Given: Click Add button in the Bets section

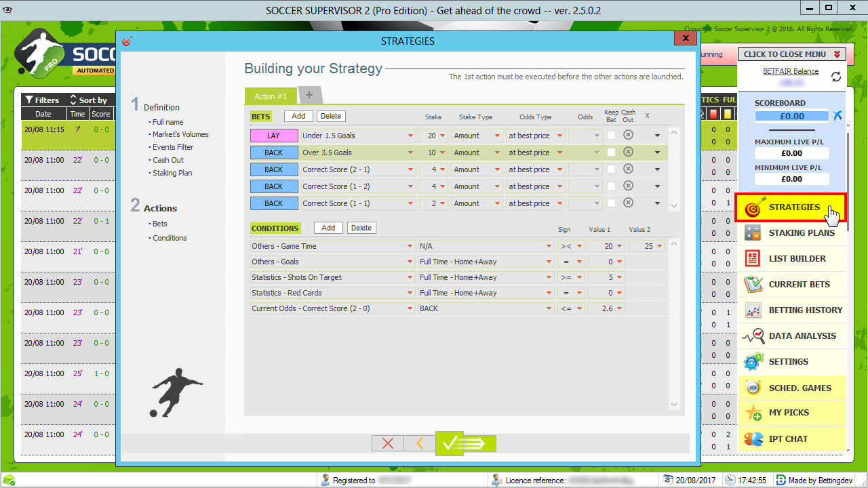Looking at the screenshot, I should click(298, 116).
